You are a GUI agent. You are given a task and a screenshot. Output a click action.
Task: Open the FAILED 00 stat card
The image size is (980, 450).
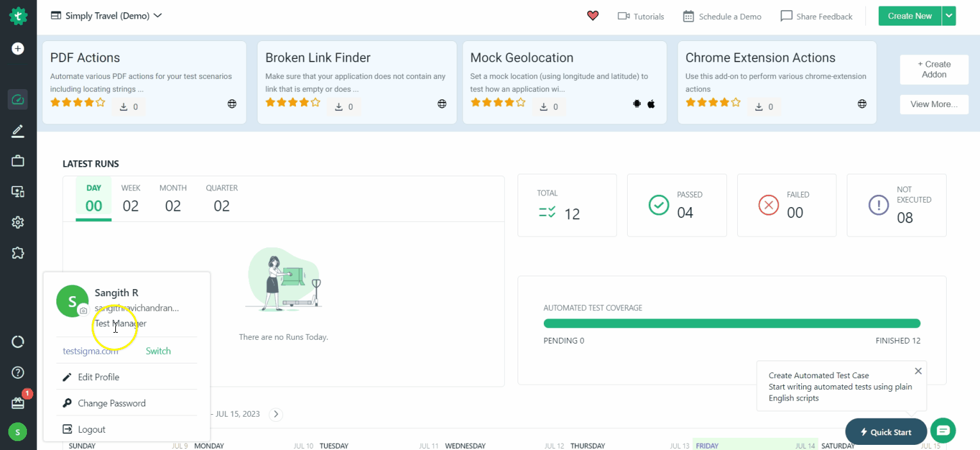[x=787, y=205]
